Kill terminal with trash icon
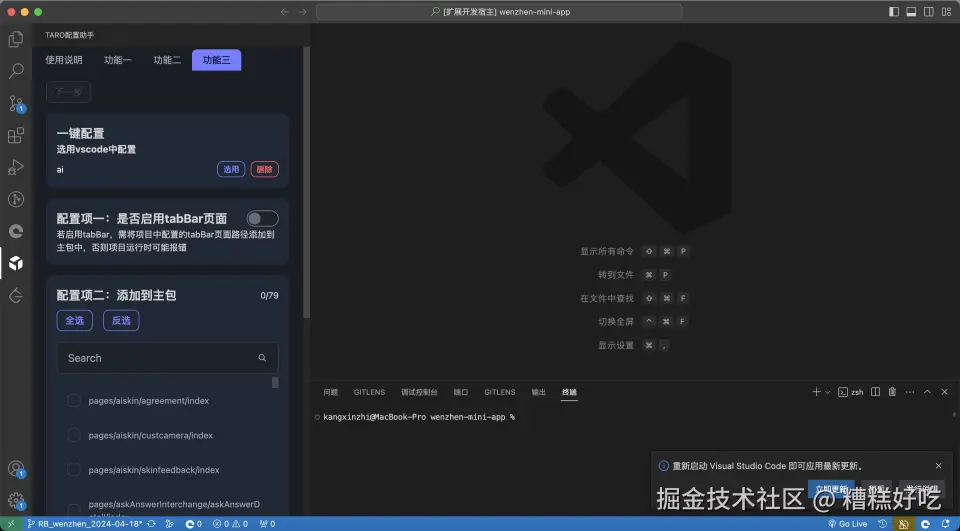 pyautogui.click(x=893, y=392)
